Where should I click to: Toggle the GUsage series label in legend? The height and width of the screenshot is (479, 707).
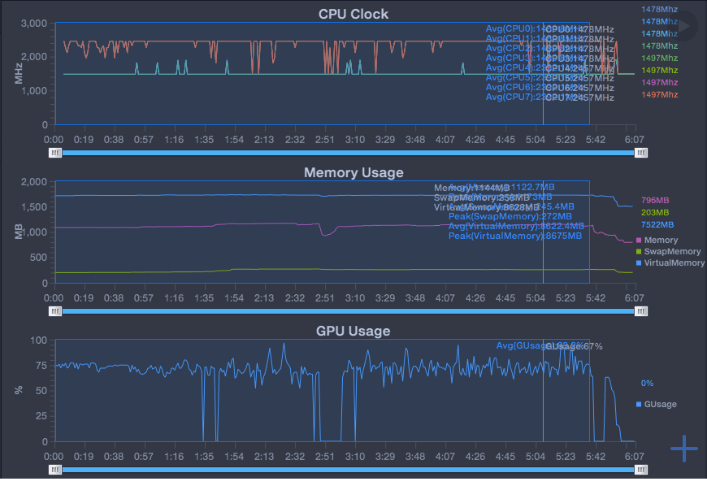click(x=661, y=404)
